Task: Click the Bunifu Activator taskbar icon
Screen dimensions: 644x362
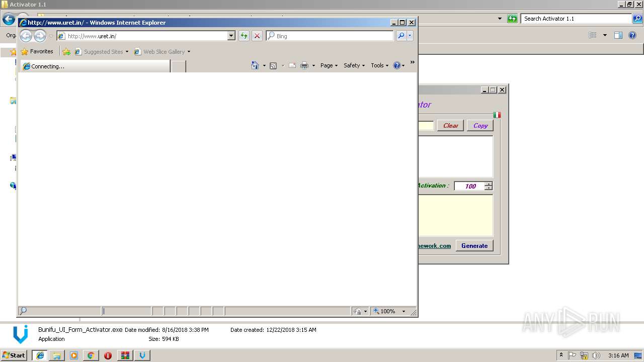Action: coord(142,355)
